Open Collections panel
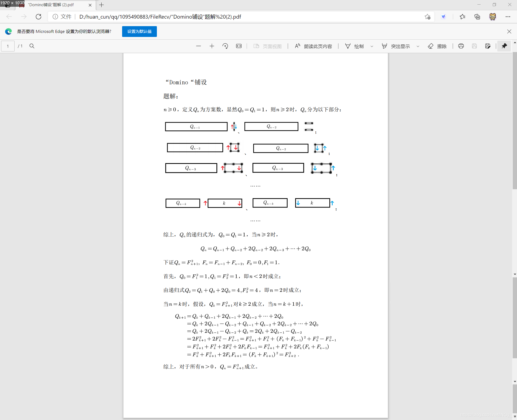517x420 pixels. tap(477, 17)
